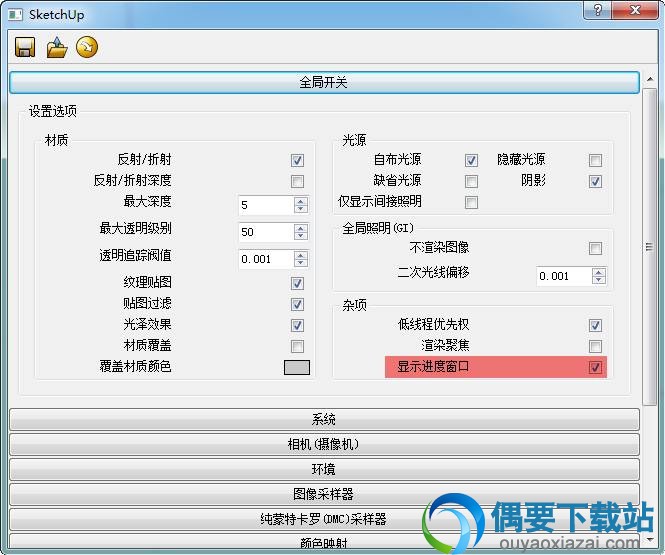This screenshot has height=555, width=665.
Task: Toggle the 低线程优先权 checkbox
Action: click(595, 325)
